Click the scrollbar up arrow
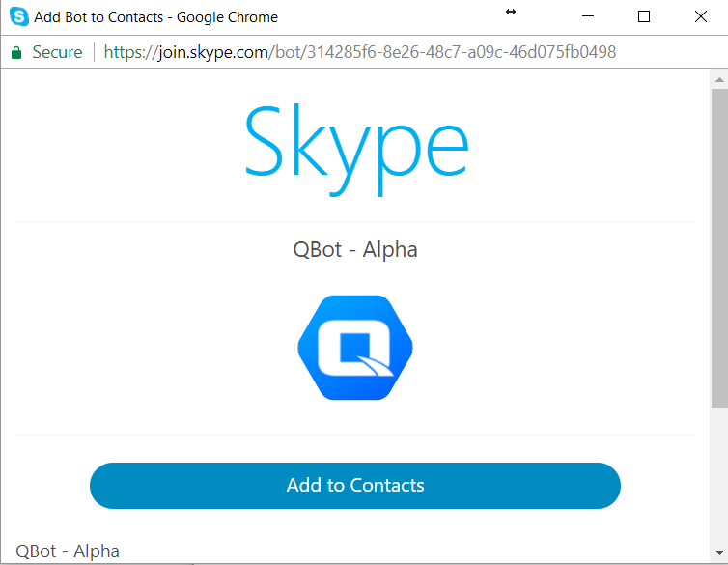Image resolution: width=728 pixels, height=565 pixels. (x=719, y=77)
